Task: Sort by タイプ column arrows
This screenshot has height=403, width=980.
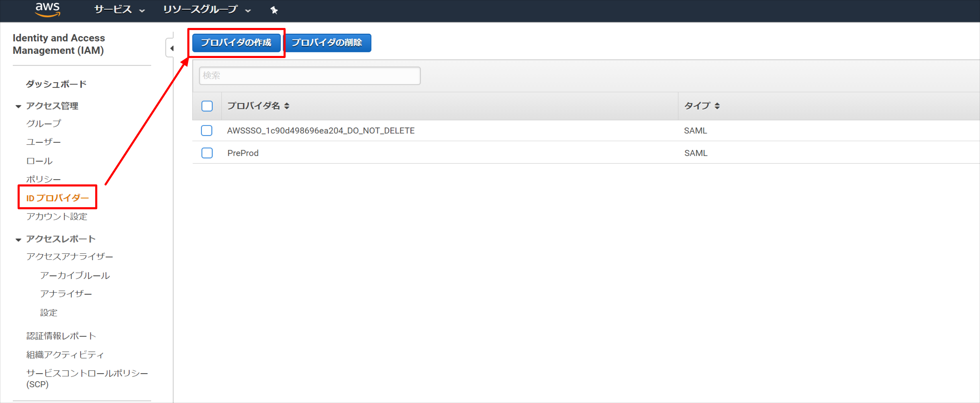Action: (x=717, y=106)
